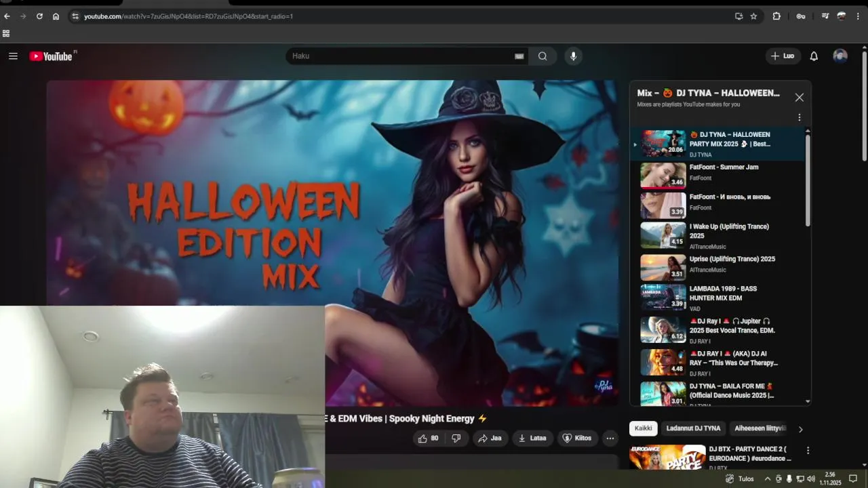Screen dimensions: 868x488
Task: Play Uprise (Uplifting Trance) 2025
Action: 719,267
